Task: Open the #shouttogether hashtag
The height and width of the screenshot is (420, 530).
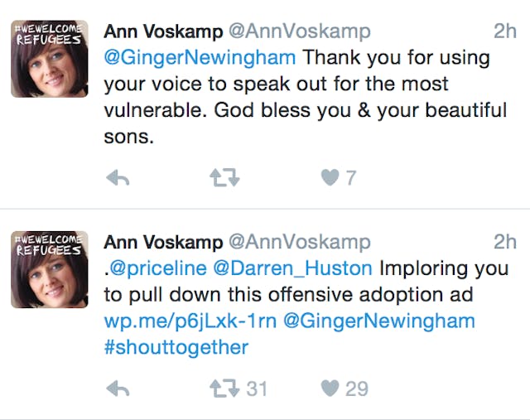Action: (176, 347)
